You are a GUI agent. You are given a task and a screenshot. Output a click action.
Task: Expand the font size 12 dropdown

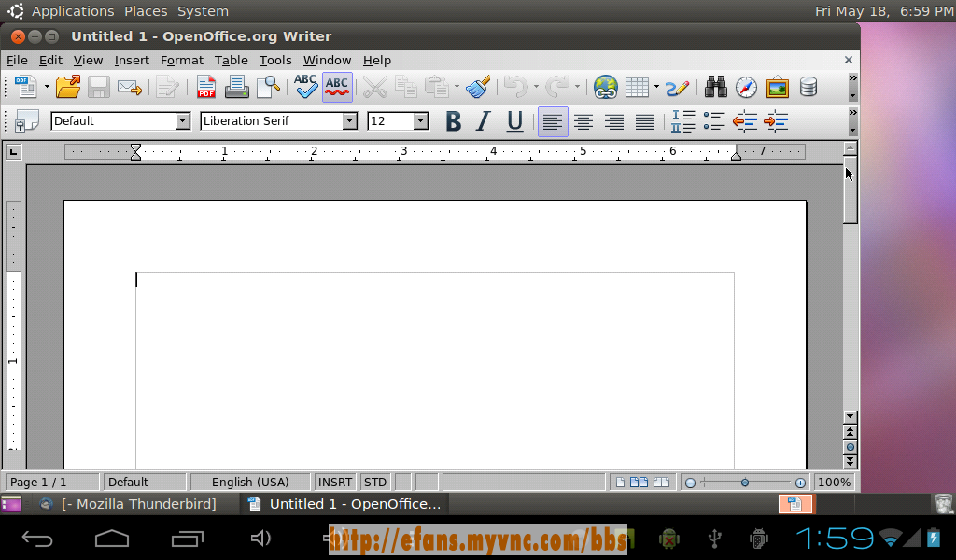pos(421,121)
